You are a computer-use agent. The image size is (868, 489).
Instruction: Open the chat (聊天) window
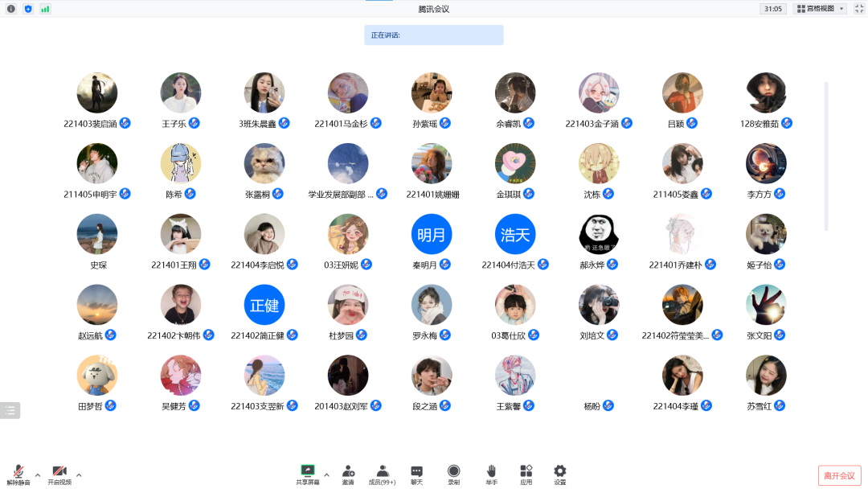[x=416, y=474]
